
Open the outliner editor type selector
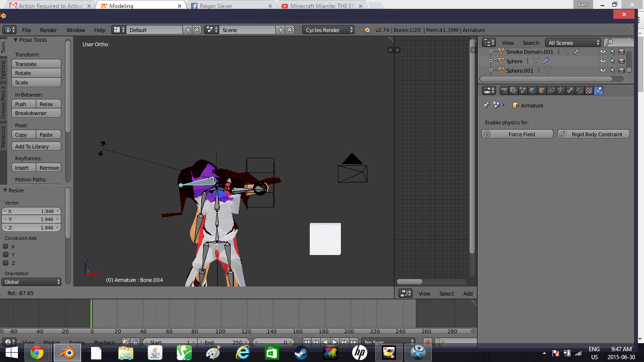pyautogui.click(x=489, y=43)
